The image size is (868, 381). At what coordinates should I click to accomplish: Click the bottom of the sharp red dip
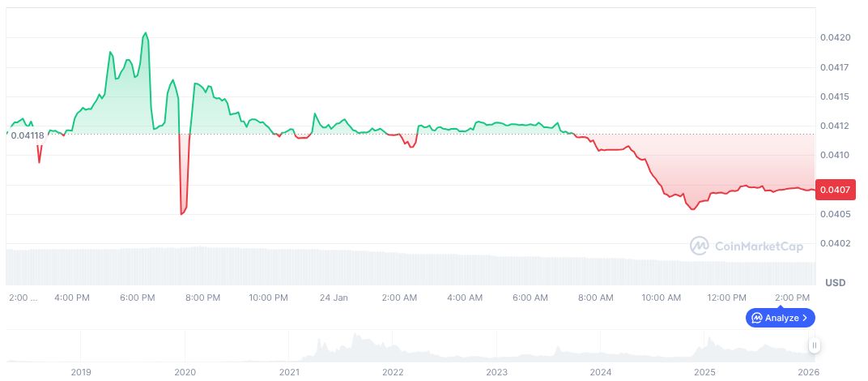(181, 214)
